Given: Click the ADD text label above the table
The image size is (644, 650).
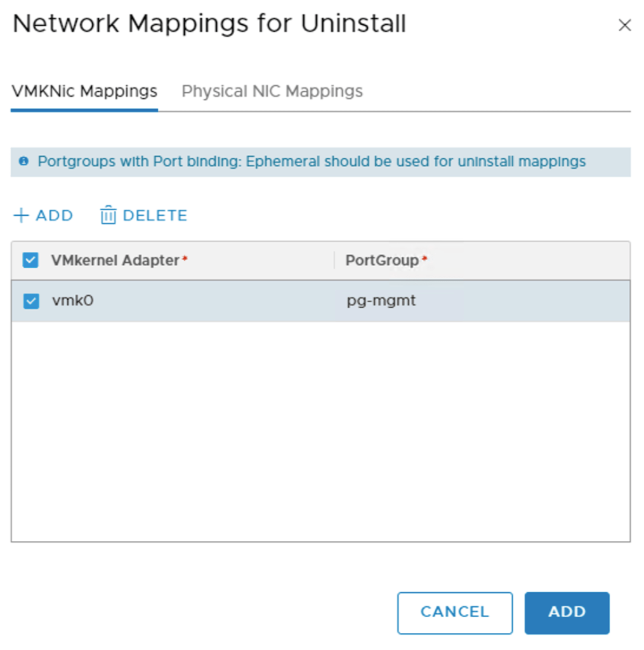Looking at the screenshot, I should pos(55,216).
